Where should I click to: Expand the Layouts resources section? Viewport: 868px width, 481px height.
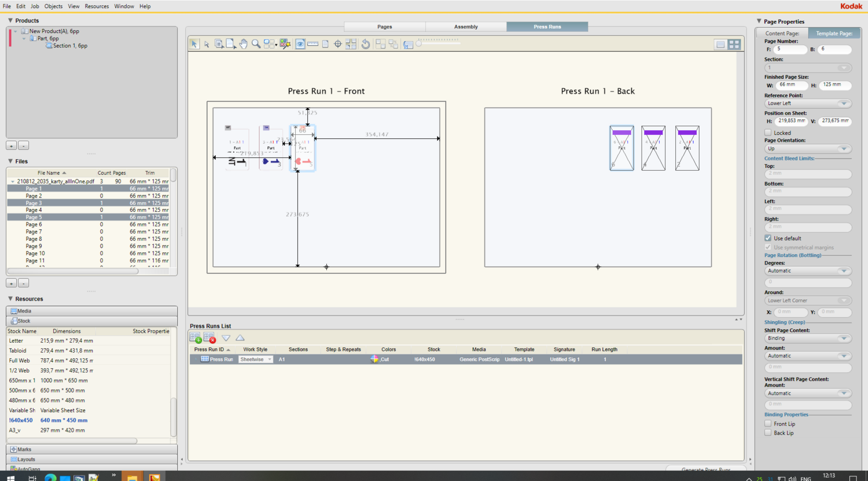[91, 459]
